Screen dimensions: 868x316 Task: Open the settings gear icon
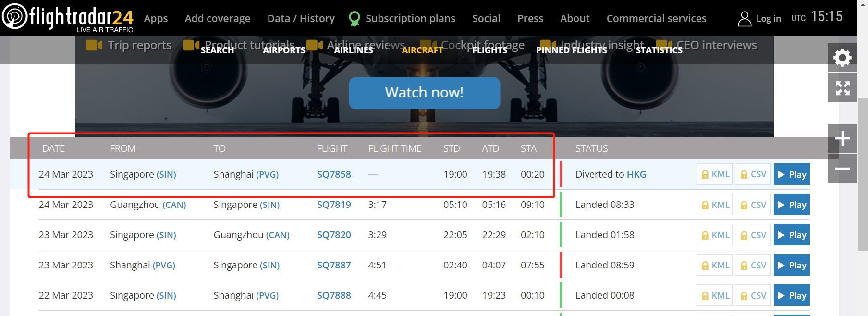coord(842,58)
